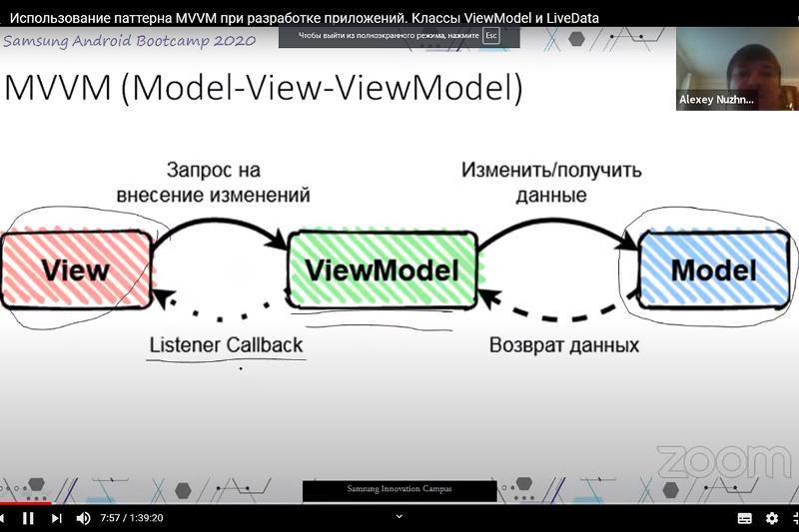The height and width of the screenshot is (532, 799).
Task: Click the underlined Listener Callback label
Action: 226,345
